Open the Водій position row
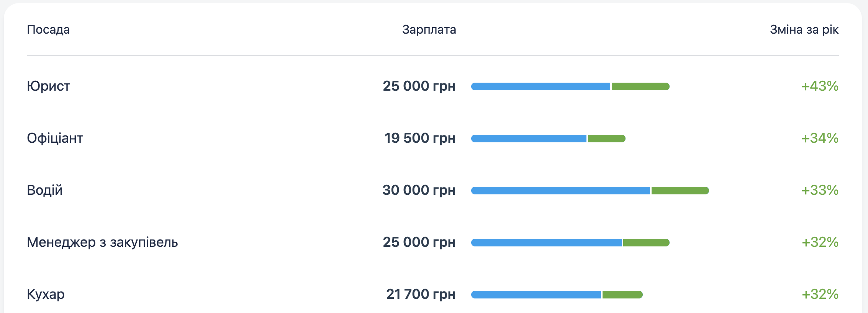Image resolution: width=868 pixels, height=313 pixels. 433,190
